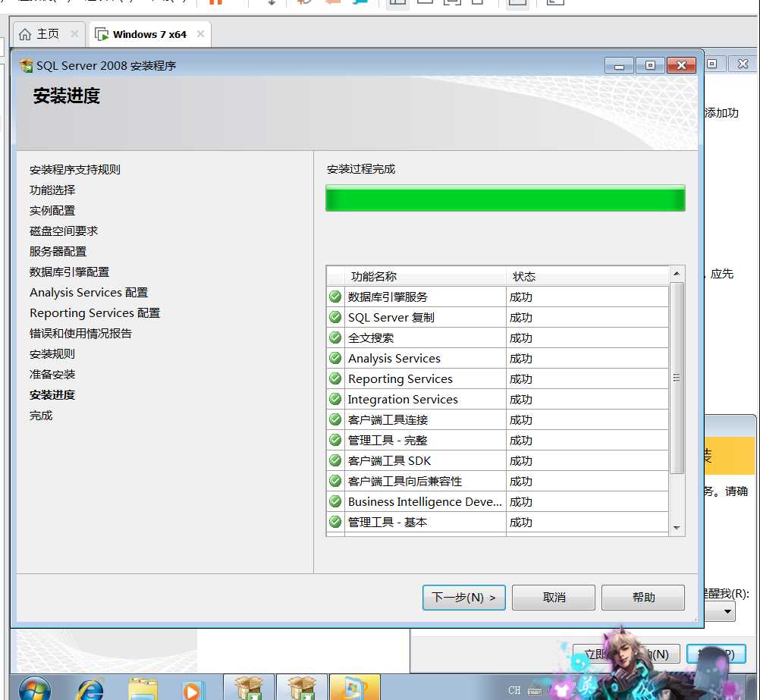Select the Reporting Services feature name

400,378
